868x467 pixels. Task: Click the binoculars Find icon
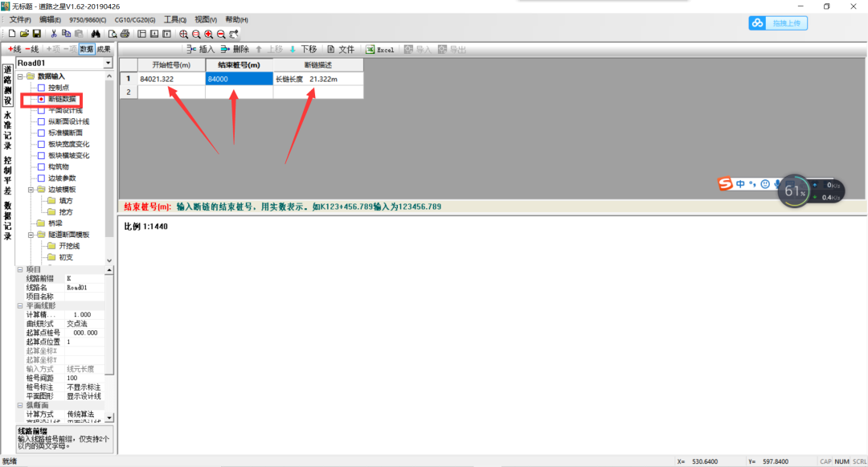pyautogui.click(x=96, y=35)
